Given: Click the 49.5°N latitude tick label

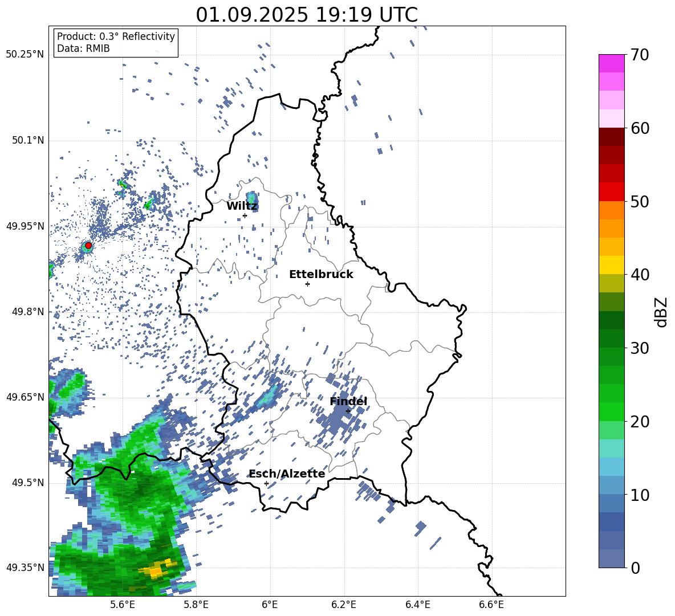Looking at the screenshot, I should [x=27, y=482].
